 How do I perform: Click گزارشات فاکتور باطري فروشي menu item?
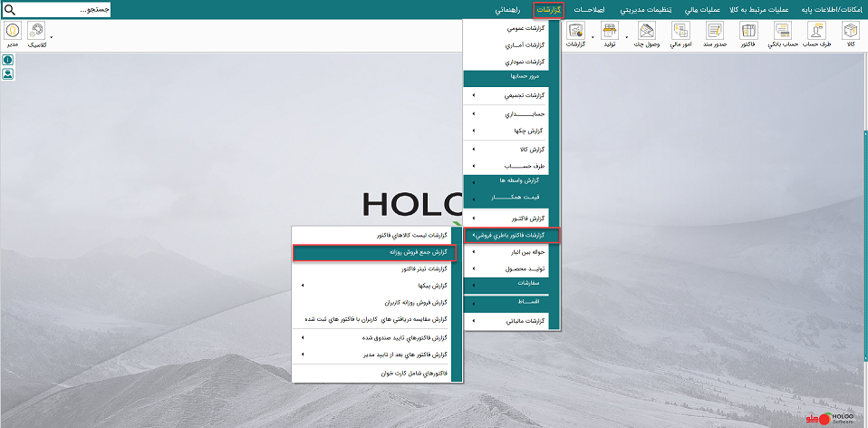[x=512, y=236]
